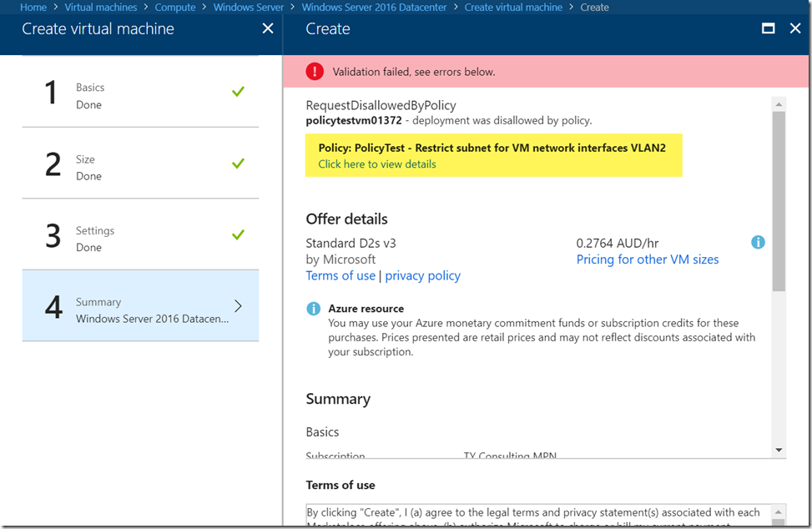Open the Terms of use link
Screen dimensions: 812x529
340,276
